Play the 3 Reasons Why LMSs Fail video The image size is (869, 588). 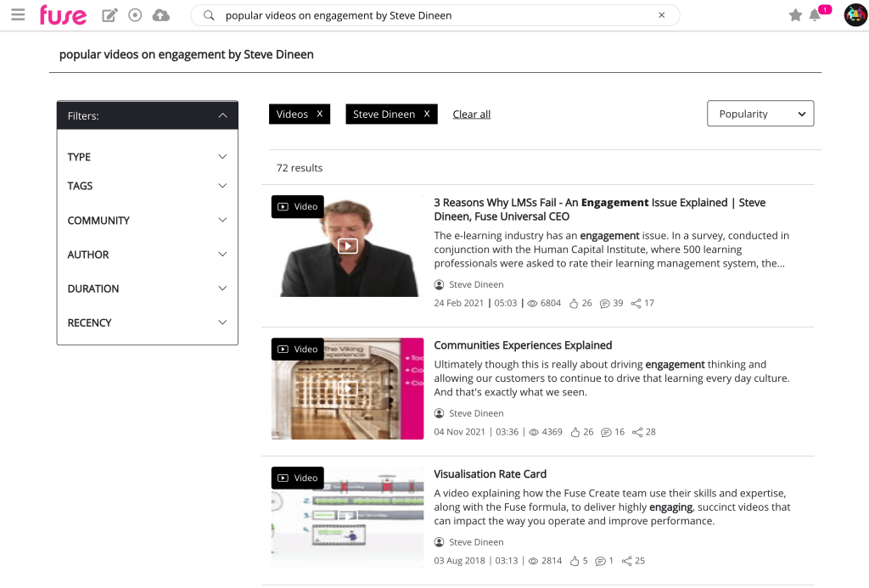pos(347,246)
